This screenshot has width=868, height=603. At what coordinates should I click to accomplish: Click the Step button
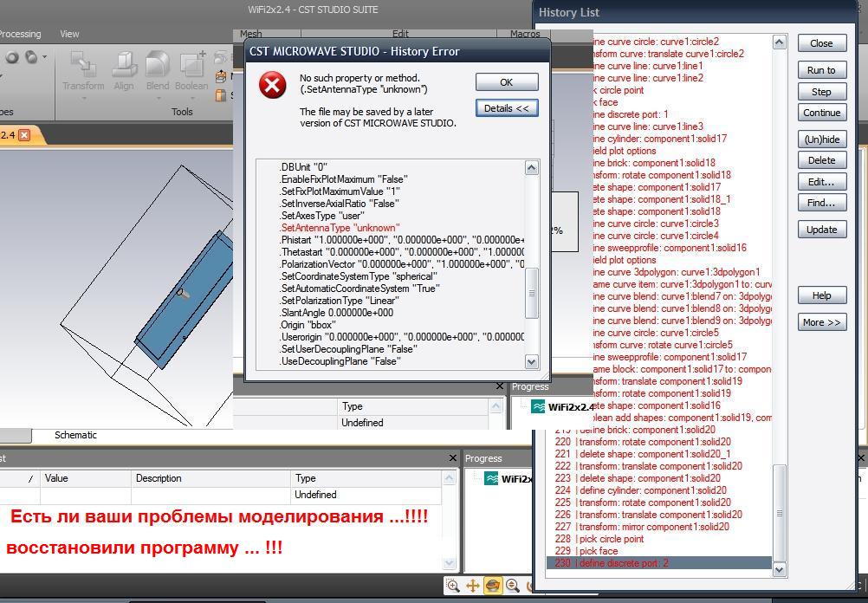point(822,91)
